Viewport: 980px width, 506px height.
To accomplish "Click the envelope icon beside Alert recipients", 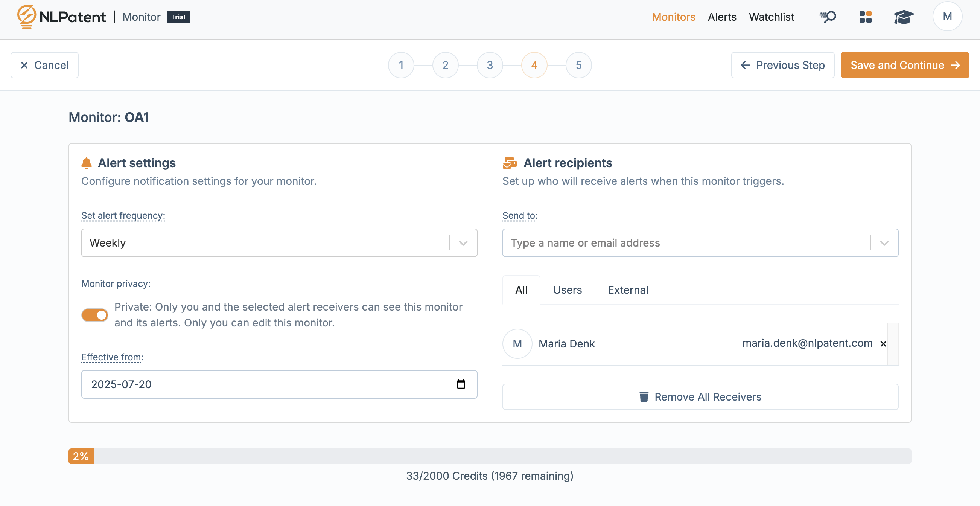I will coord(510,163).
